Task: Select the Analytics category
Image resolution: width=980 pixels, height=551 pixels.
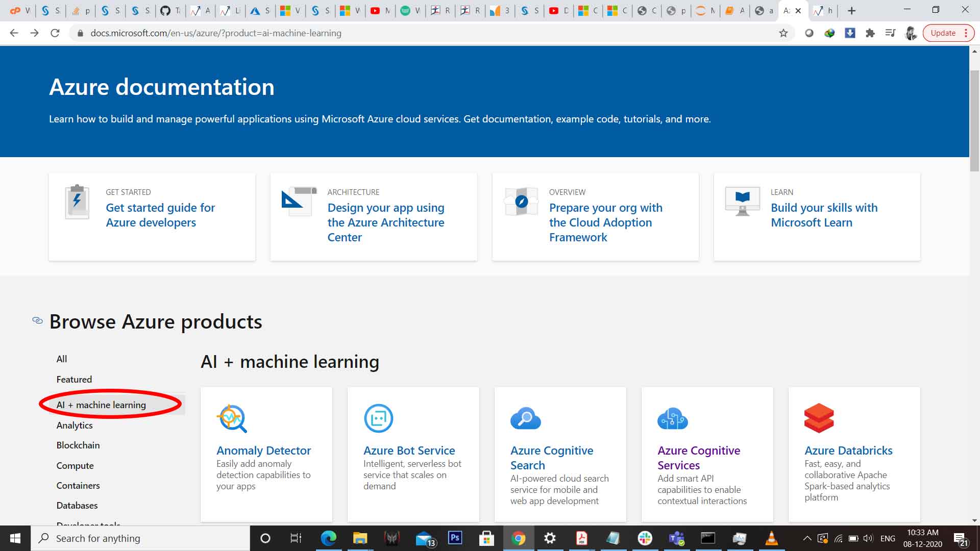Action: [75, 425]
